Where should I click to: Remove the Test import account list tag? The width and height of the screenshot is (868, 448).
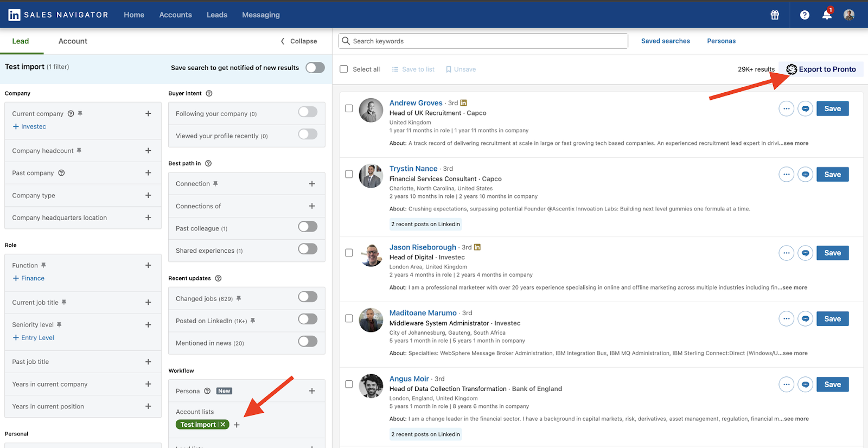click(x=222, y=425)
